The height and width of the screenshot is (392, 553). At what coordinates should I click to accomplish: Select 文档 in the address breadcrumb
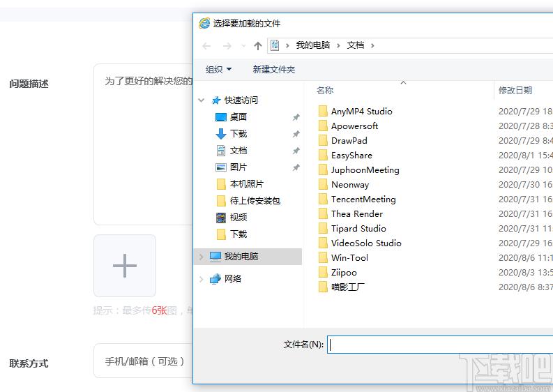click(356, 45)
